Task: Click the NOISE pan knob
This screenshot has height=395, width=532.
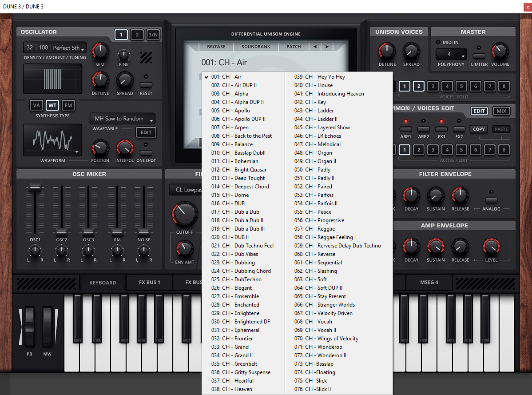Action: click(x=144, y=251)
